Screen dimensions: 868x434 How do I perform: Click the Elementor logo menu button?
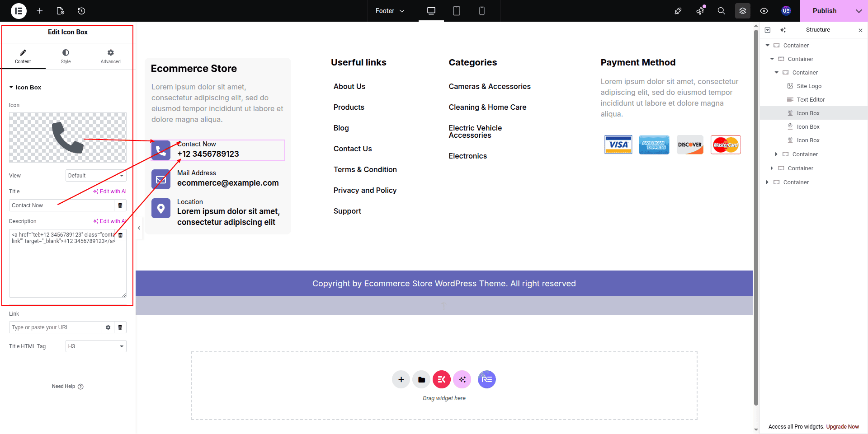click(19, 11)
